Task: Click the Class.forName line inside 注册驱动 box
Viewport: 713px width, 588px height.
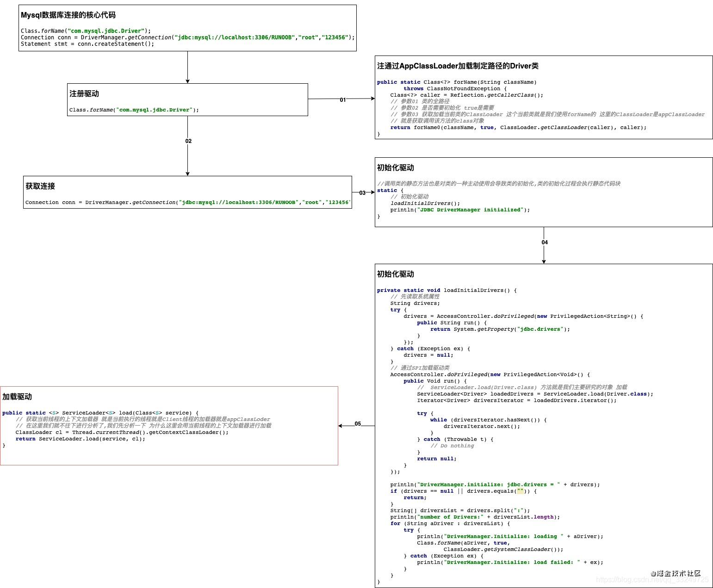Action: [x=134, y=110]
